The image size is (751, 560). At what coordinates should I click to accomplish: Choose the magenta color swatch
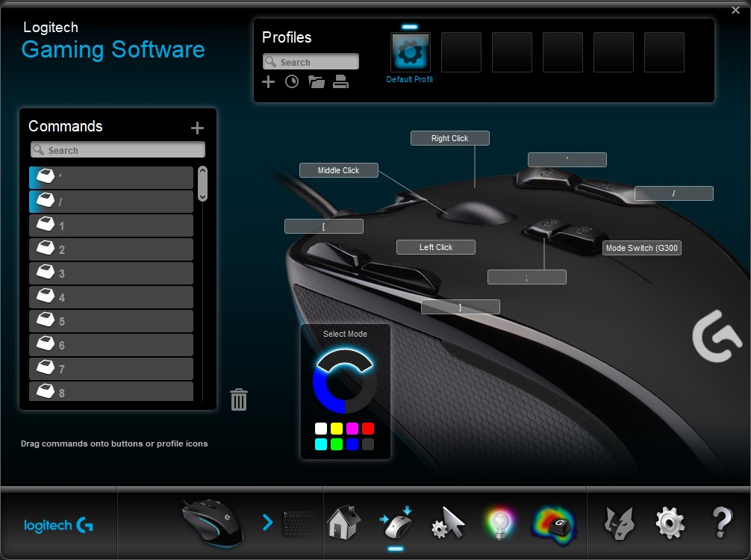[352, 429]
